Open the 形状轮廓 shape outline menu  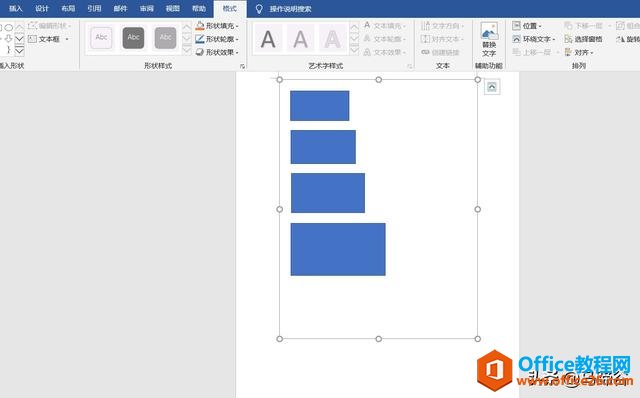[216, 39]
